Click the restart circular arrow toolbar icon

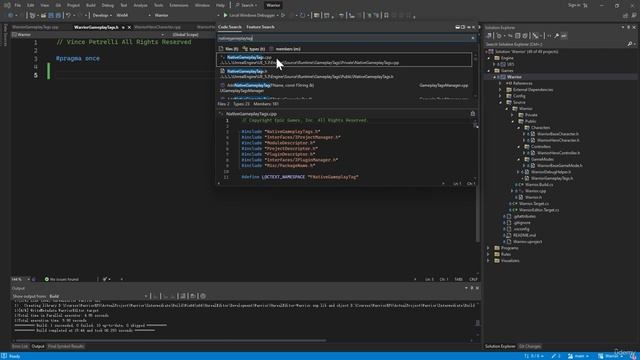[302, 15]
